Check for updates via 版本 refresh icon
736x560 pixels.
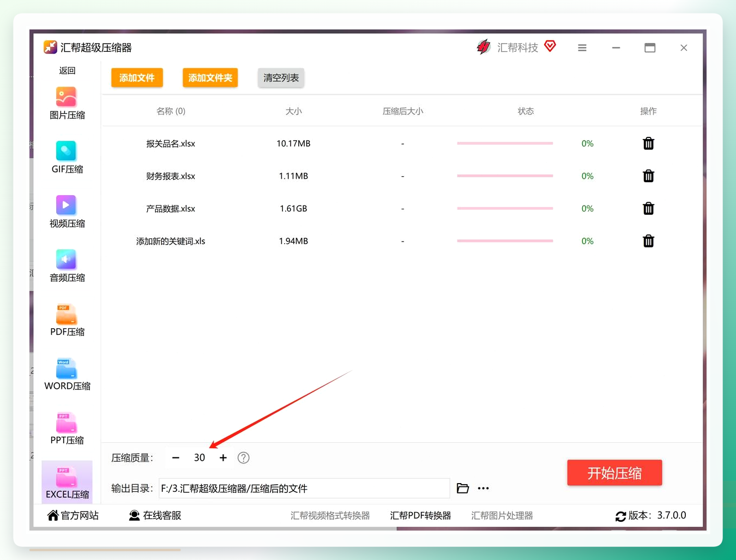(620, 516)
